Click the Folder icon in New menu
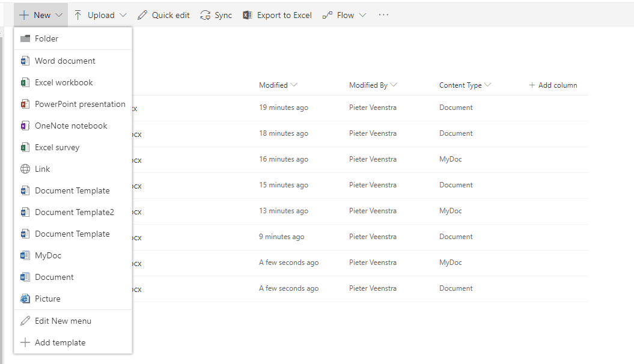Viewport: 634px width, 364px height. pos(25,39)
